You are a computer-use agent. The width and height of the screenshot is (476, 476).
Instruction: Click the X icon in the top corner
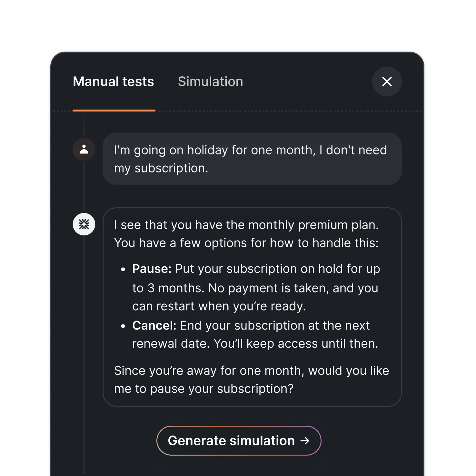point(387,82)
